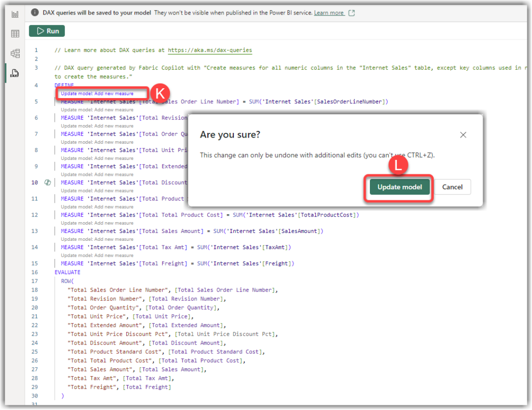Click "Total Tax Amt" string on line 28
This screenshot has width=532, height=410.
click(92, 378)
